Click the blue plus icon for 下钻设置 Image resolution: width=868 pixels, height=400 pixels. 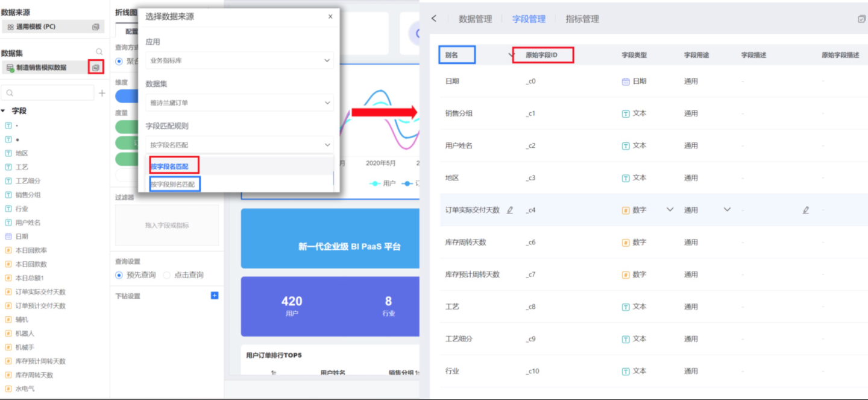click(214, 296)
